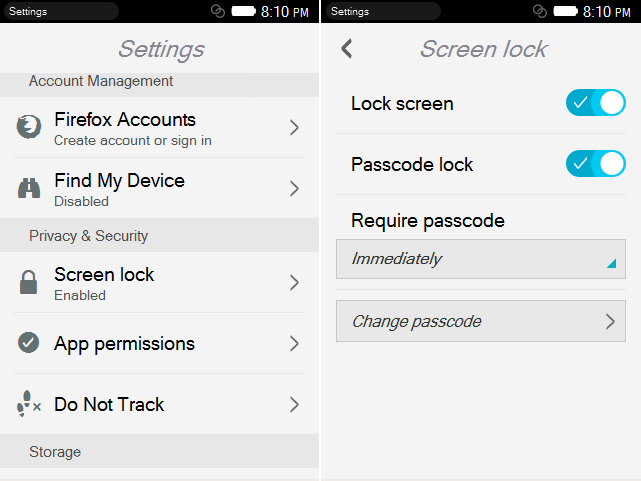Image resolution: width=641 pixels, height=481 pixels.
Task: Disable the Passcode lock switch
Action: click(x=595, y=164)
